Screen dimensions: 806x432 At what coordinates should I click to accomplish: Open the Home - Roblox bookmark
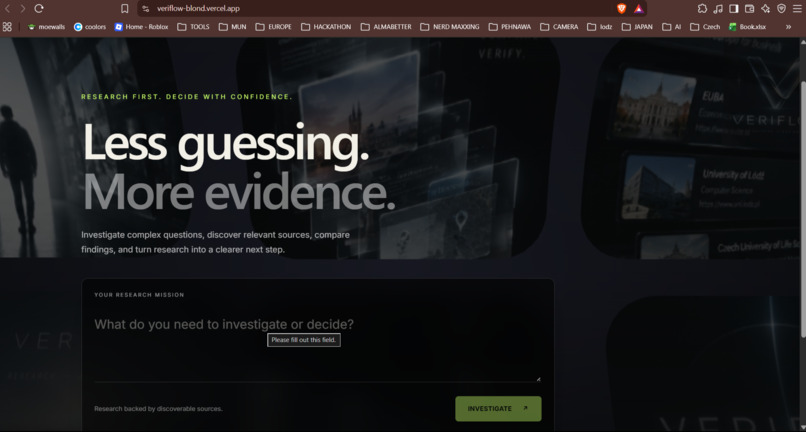point(141,27)
